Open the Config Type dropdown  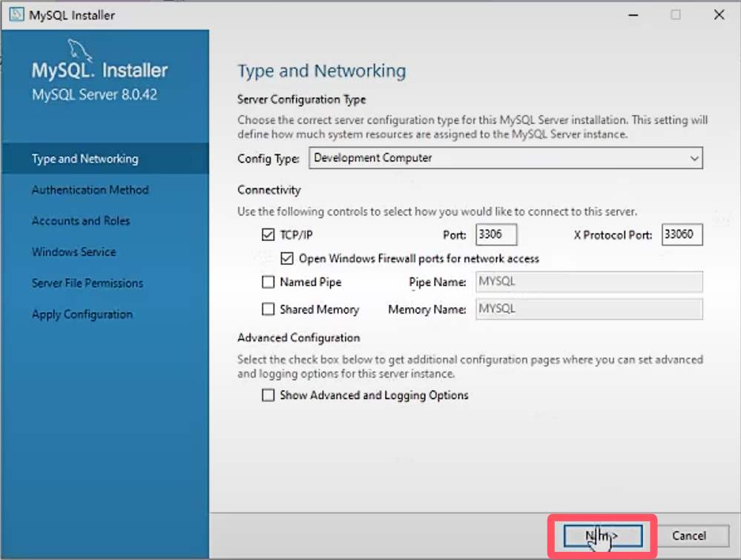(506, 158)
